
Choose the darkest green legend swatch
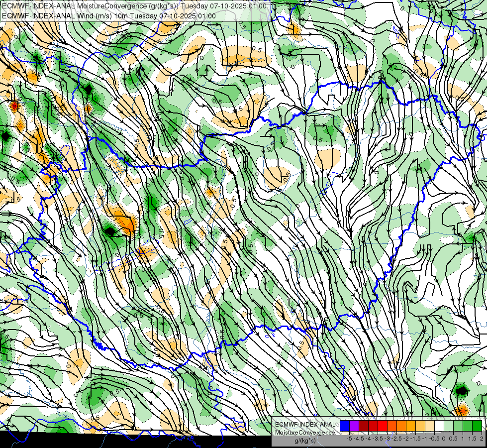[478, 426]
